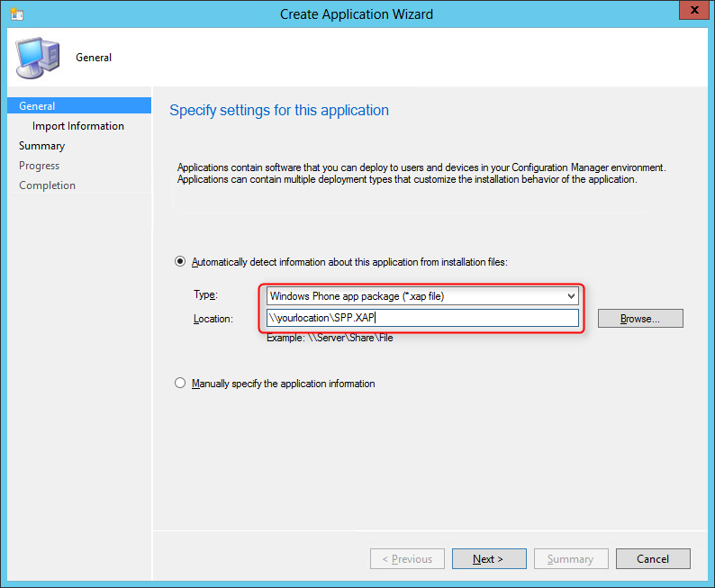Click into the Location path field

[422, 318]
